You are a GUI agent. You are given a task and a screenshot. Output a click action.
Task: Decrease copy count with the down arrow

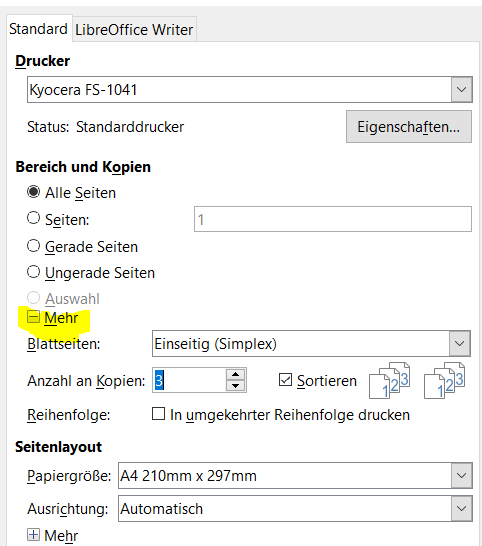[x=236, y=386]
